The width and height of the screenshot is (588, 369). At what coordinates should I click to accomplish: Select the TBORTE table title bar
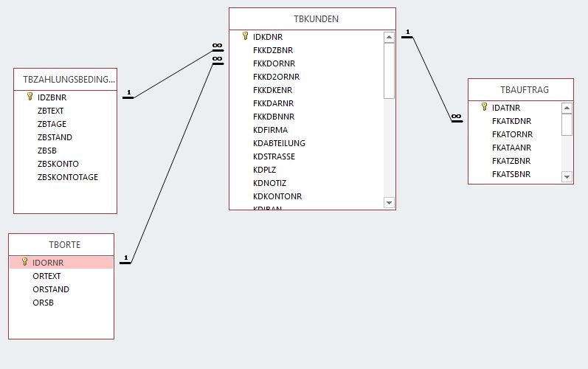point(61,245)
